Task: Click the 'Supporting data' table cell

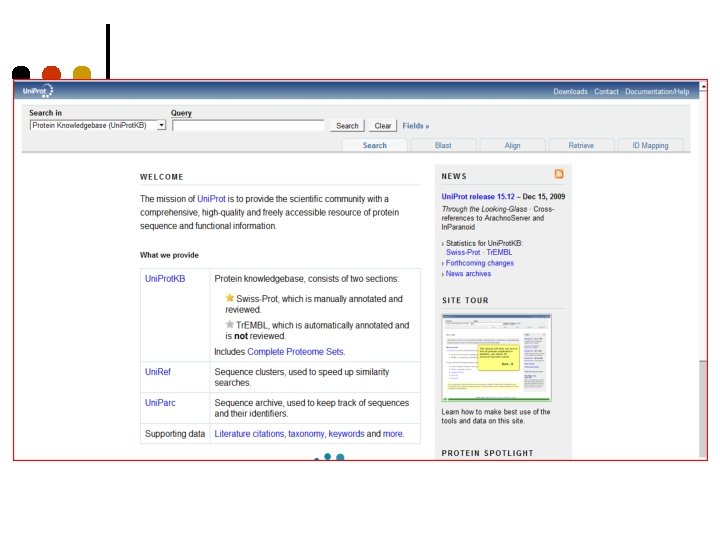Action: click(x=175, y=433)
